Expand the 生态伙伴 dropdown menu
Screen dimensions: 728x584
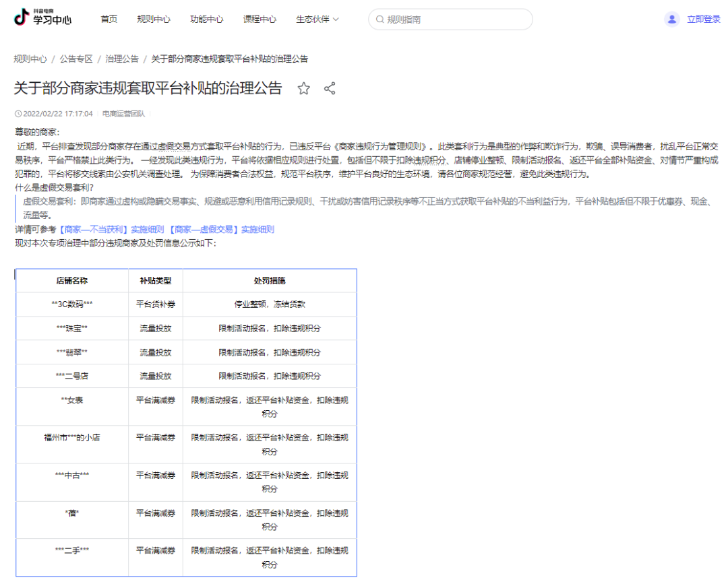click(x=317, y=19)
